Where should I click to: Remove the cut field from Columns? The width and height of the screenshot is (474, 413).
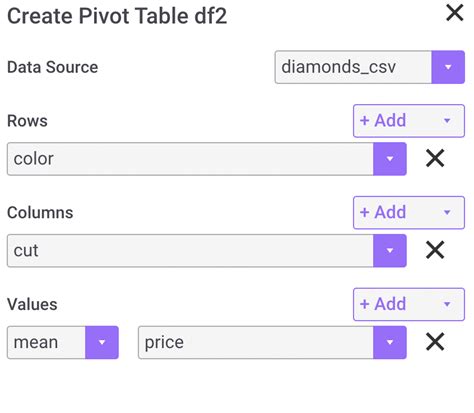(x=435, y=250)
